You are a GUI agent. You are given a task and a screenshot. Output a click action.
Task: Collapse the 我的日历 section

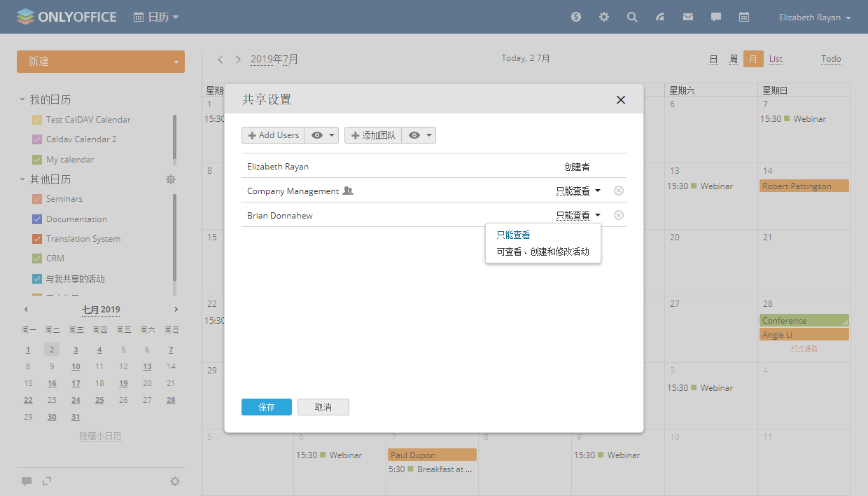(22, 100)
